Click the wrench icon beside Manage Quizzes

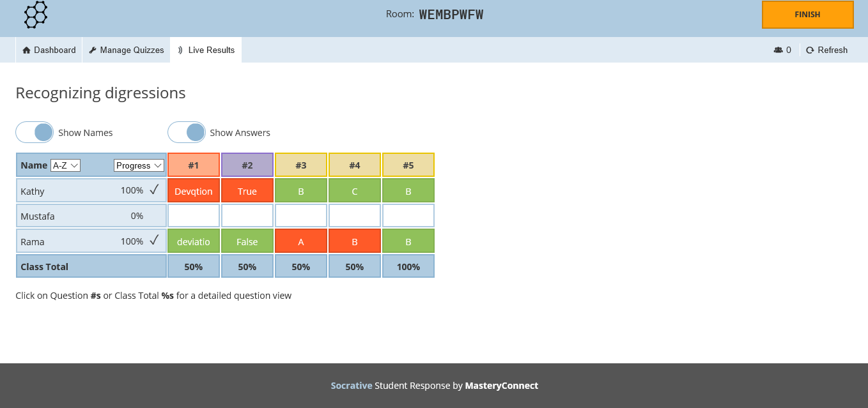point(92,50)
